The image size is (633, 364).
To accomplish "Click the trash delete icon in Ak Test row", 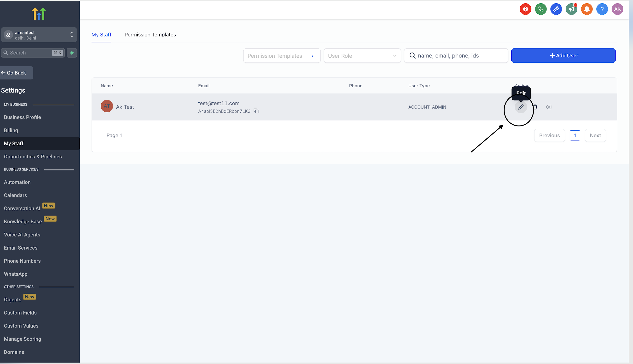I will 535,107.
